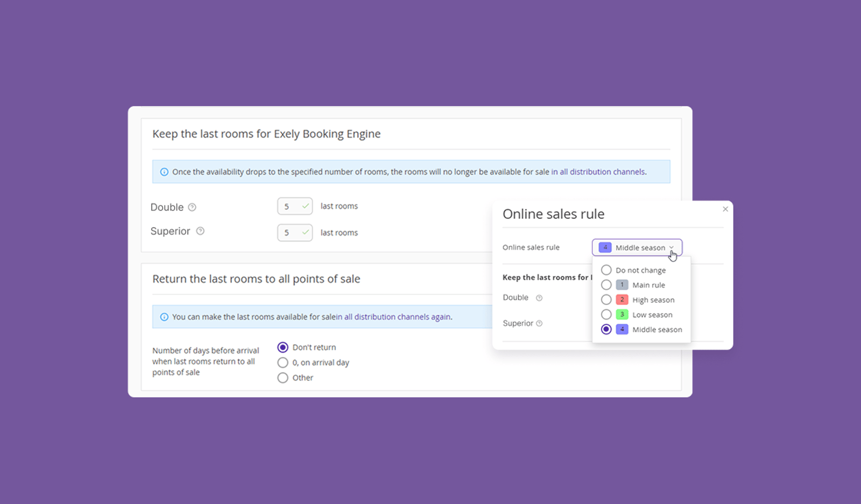Click the 'last rooms' text beside Double
861x504 pixels.
(339, 206)
